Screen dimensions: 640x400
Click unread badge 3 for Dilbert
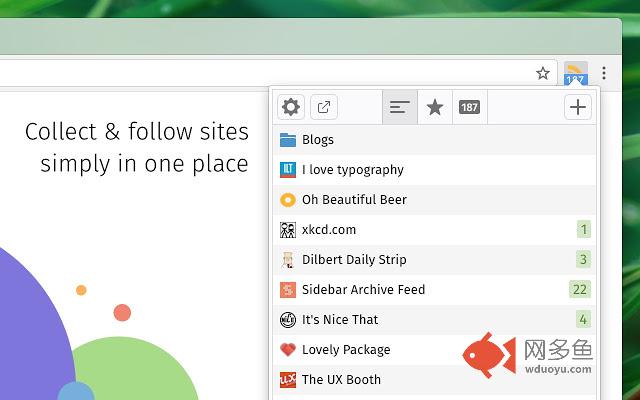(x=583, y=260)
